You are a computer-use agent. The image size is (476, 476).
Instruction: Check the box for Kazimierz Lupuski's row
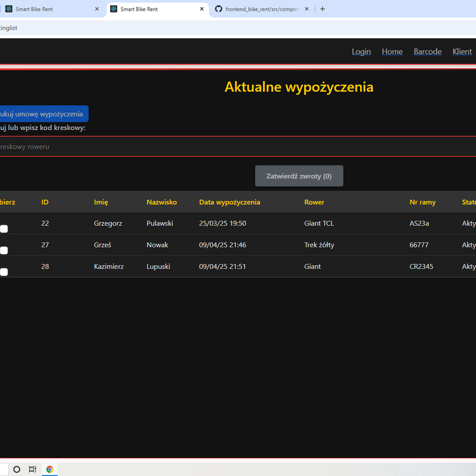point(4,272)
